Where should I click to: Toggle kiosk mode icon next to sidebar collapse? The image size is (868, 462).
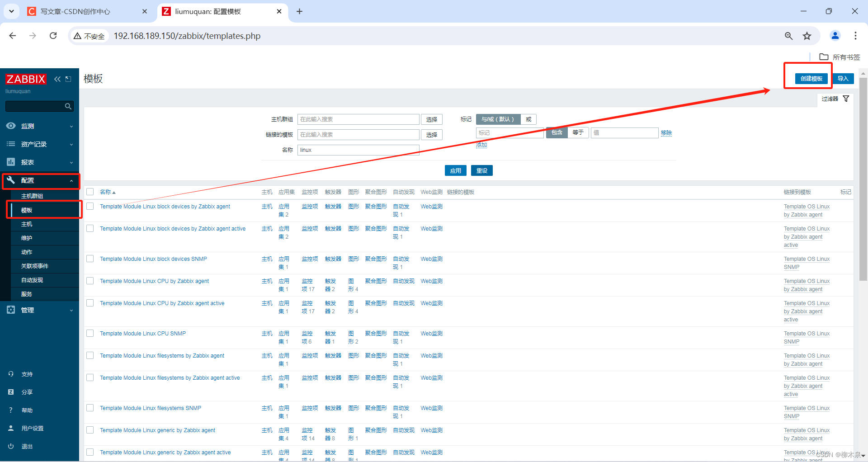[68, 79]
